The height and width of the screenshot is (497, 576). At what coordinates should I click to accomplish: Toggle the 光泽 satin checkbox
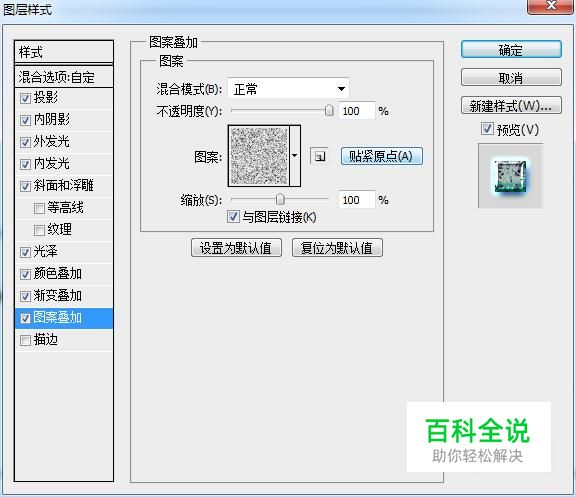click(x=25, y=252)
